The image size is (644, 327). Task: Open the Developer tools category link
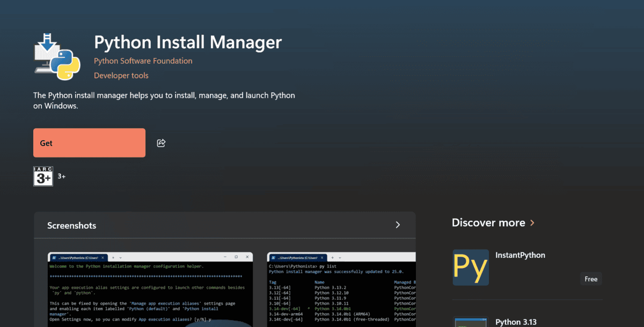coord(121,76)
